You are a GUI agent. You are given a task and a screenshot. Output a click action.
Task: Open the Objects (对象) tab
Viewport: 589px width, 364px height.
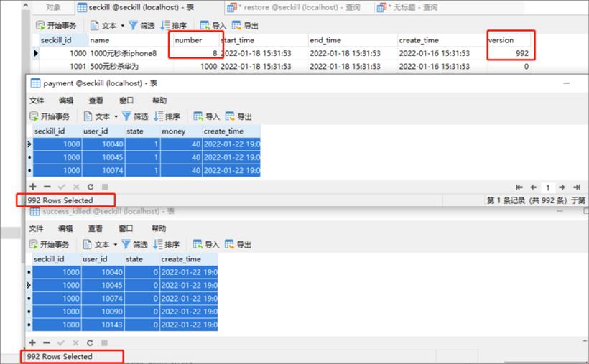[x=53, y=7]
